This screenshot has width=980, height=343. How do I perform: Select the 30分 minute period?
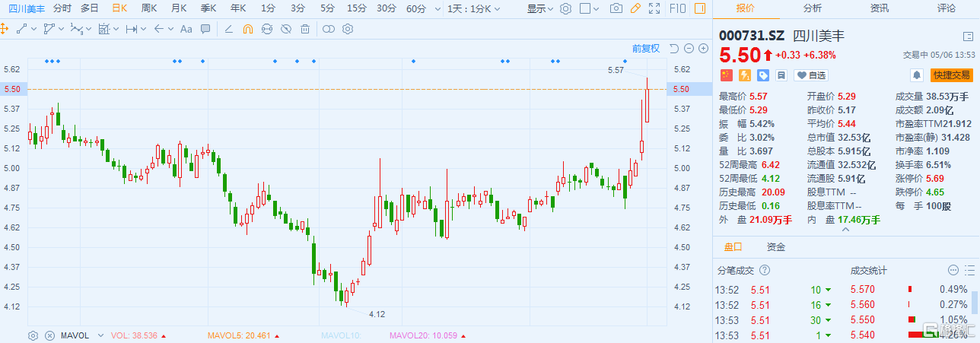coord(386,8)
